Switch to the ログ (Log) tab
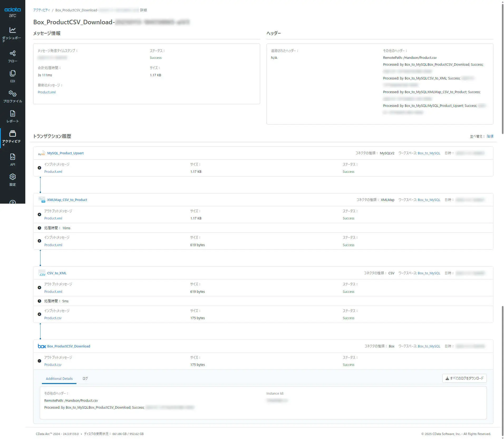 pos(85,379)
